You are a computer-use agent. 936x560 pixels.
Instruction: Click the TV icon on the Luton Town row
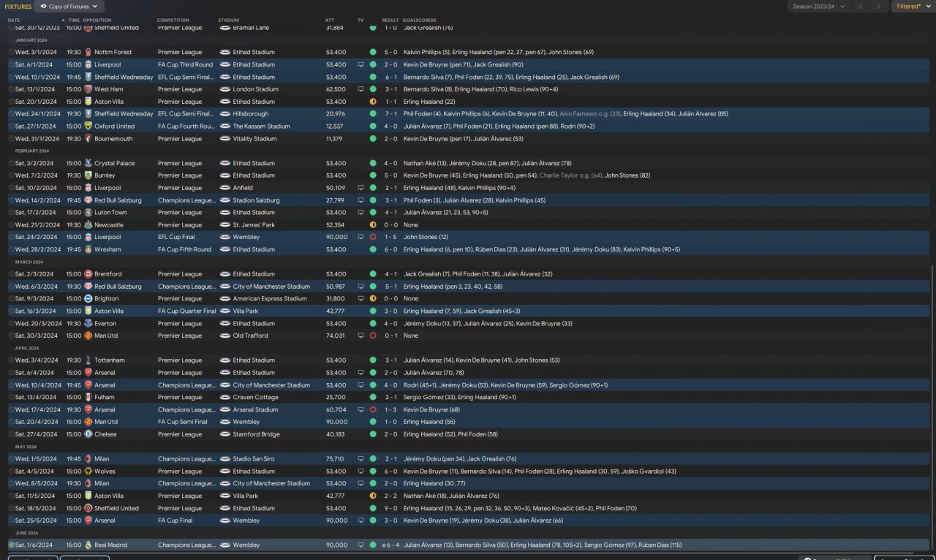pos(361,213)
